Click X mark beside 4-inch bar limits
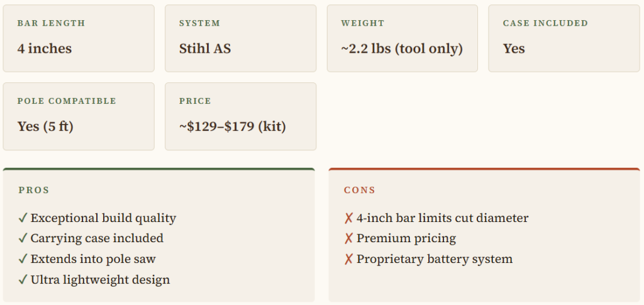This screenshot has height=305, width=644. 348,218
